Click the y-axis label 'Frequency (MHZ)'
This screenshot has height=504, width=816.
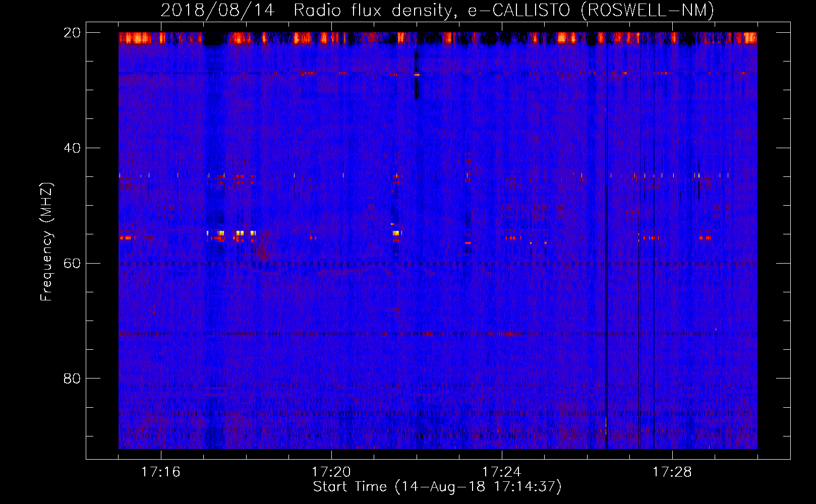pos(46,242)
